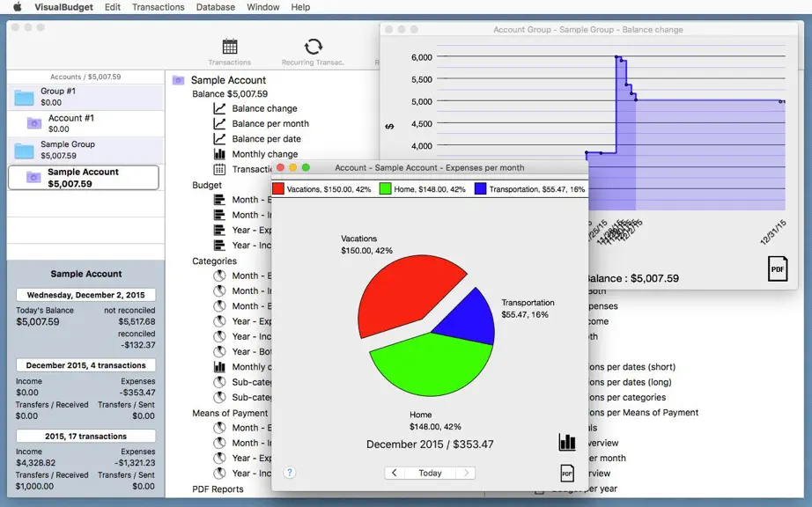Export balance change chart as PDF
The image size is (812, 507).
pos(778,269)
